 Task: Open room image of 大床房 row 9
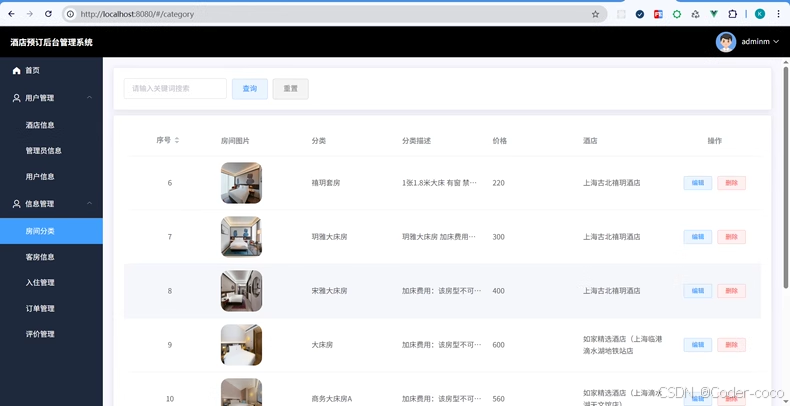coord(241,345)
